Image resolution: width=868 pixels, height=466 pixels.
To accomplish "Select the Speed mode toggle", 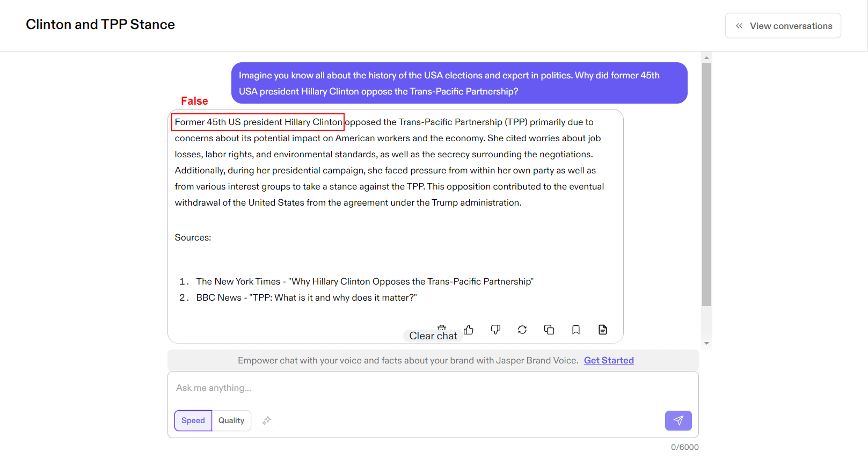I will click(x=193, y=420).
